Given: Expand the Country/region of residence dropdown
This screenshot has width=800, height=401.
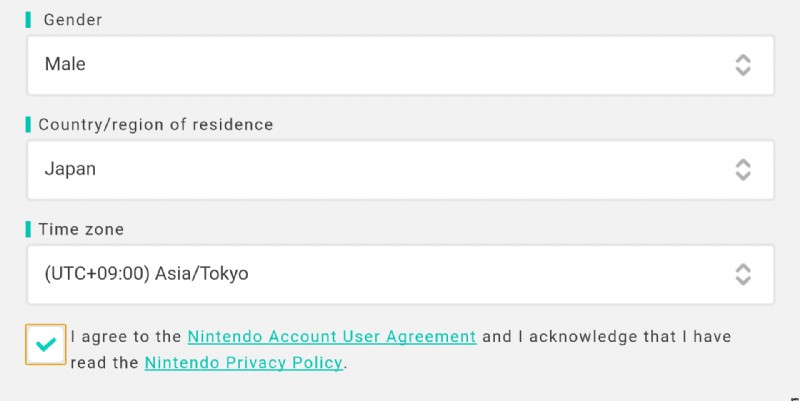Looking at the screenshot, I should (400, 169).
